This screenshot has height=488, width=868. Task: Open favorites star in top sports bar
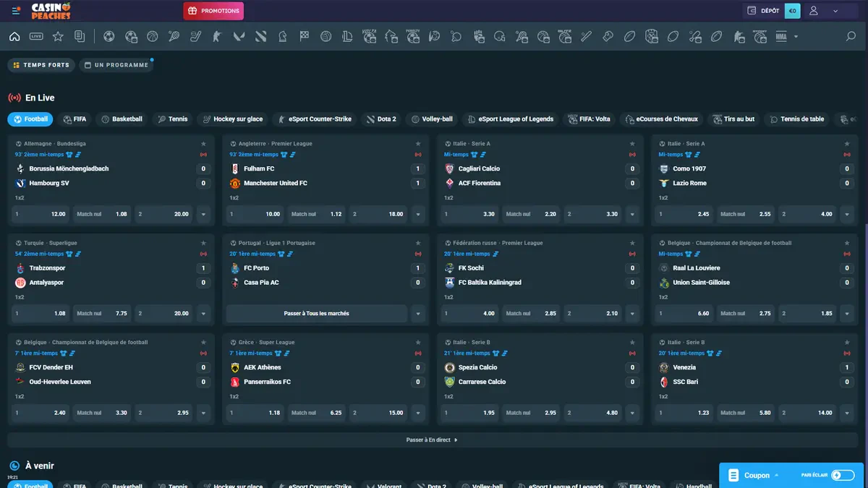point(58,36)
